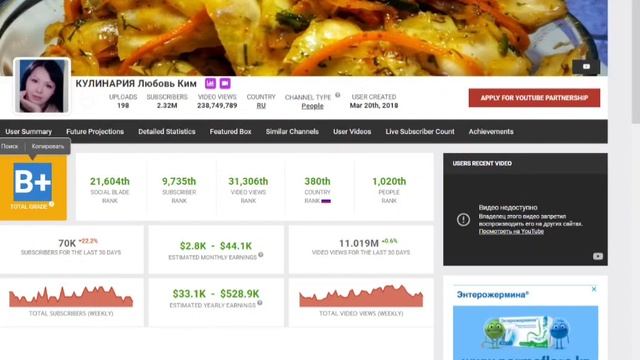Click the purple statistics icon beside channel name
The width and height of the screenshot is (640, 360).
click(210, 83)
